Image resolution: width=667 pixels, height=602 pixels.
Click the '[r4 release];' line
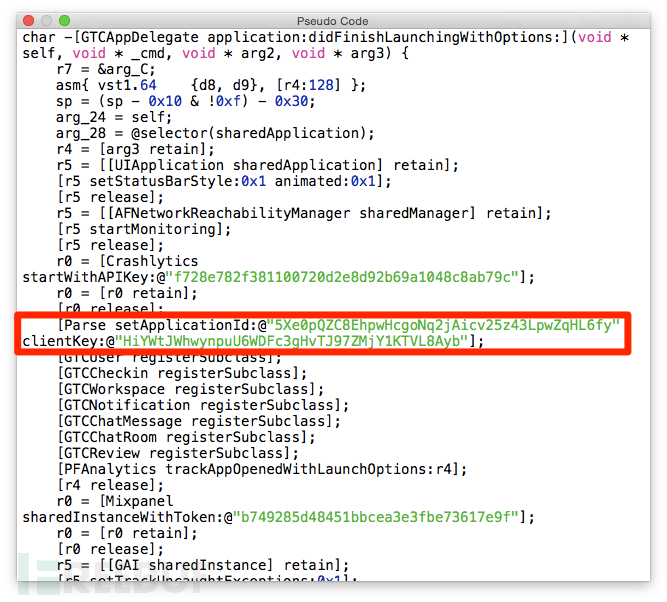pos(110,485)
